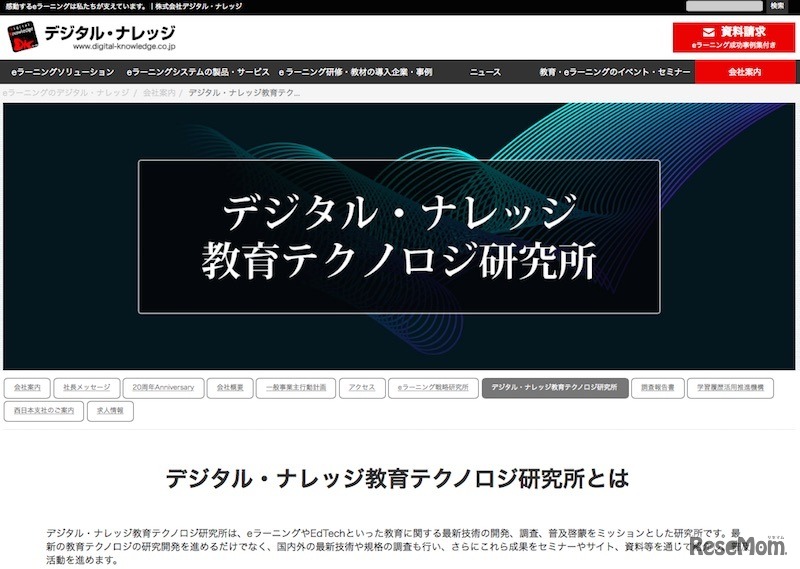Select the 西日本支社のご案内 tab
The height and width of the screenshot is (569, 800).
coord(44,411)
